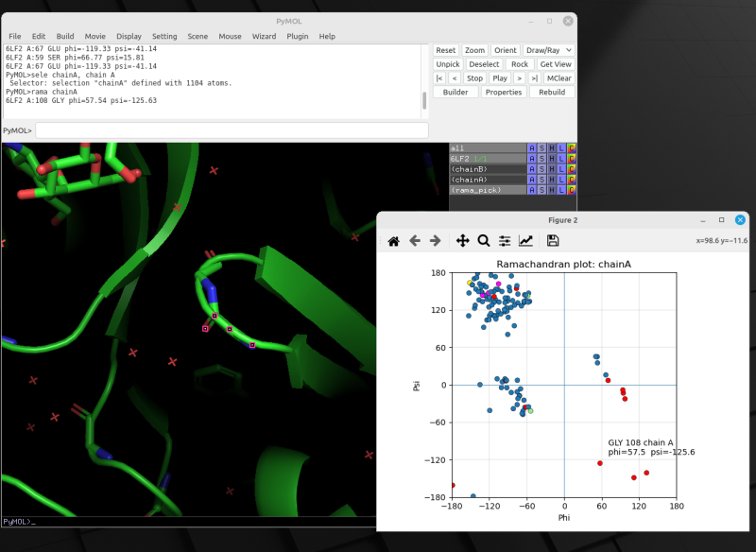Jump to last movie frame
Image resolution: width=756 pixels, height=552 pixels.
(x=534, y=78)
